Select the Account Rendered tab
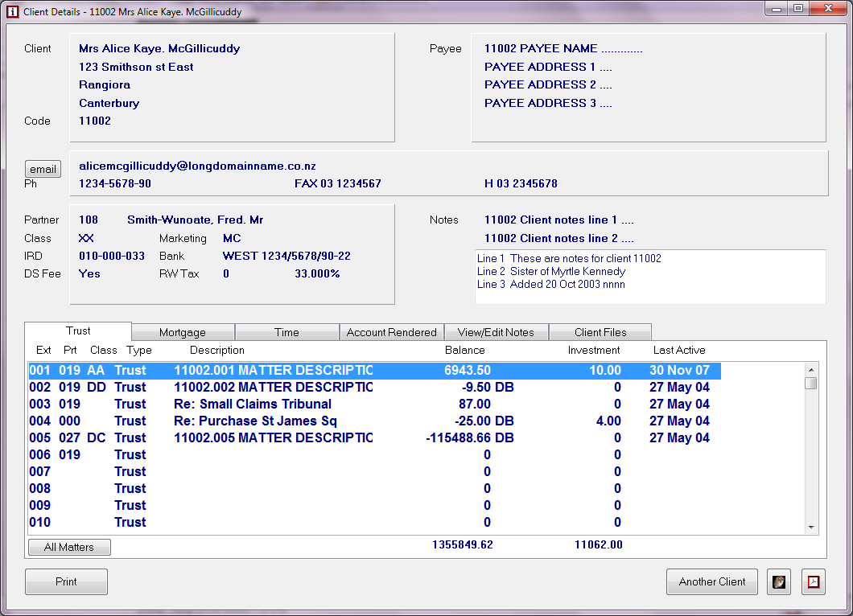The image size is (853, 616). point(391,332)
